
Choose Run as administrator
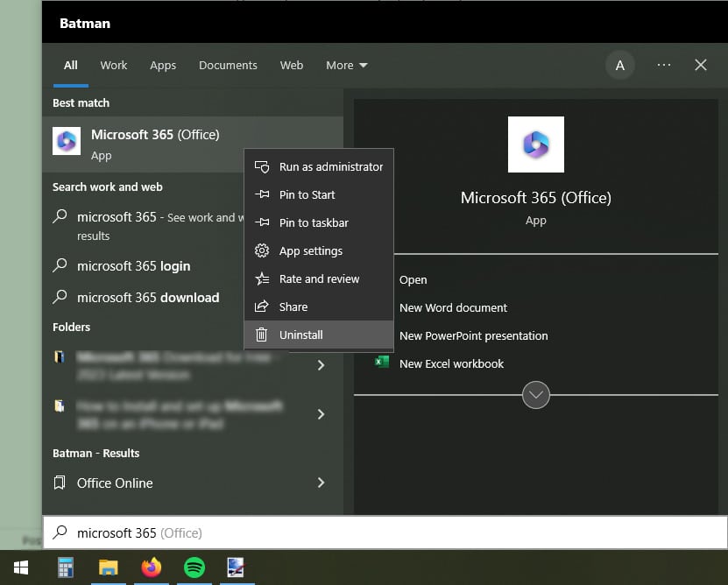330,166
